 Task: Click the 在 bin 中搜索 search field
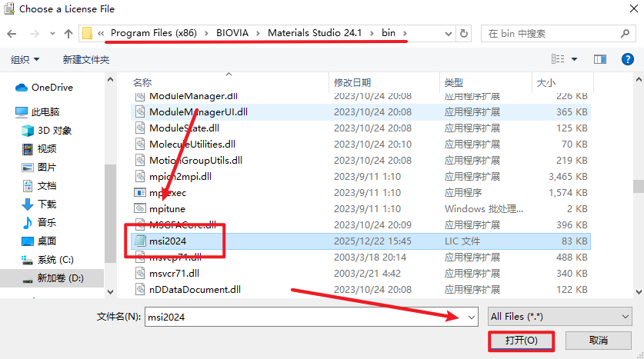pyautogui.click(x=554, y=34)
